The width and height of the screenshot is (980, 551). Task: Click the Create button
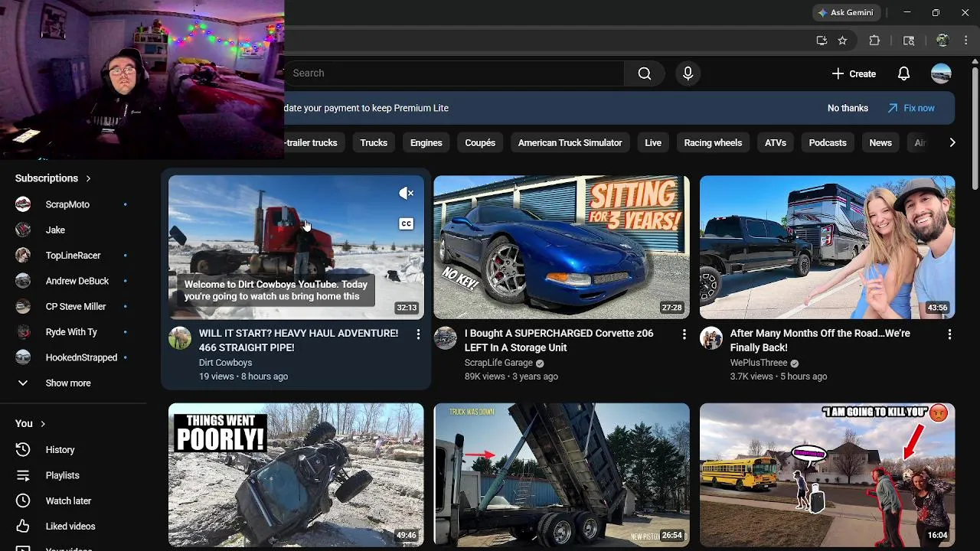[x=854, y=73]
